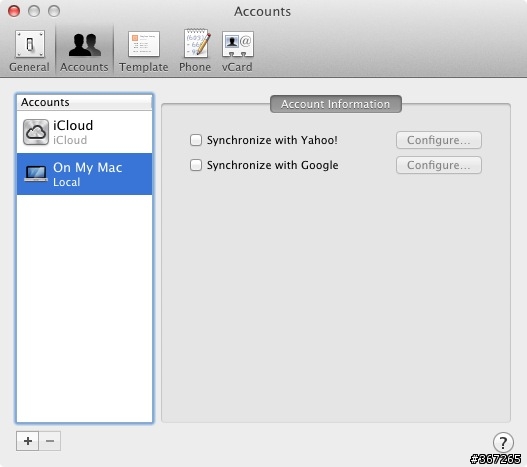Click Configure button for Google sync
Viewport: 527px width, 467px height.
(x=439, y=165)
